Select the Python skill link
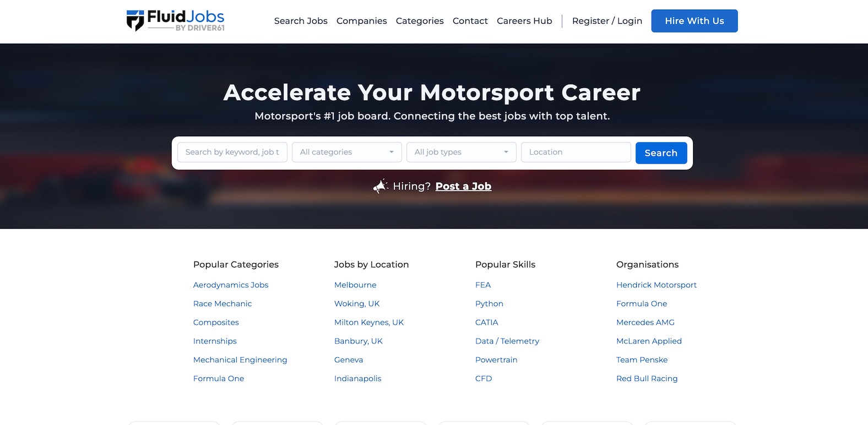 [489, 304]
